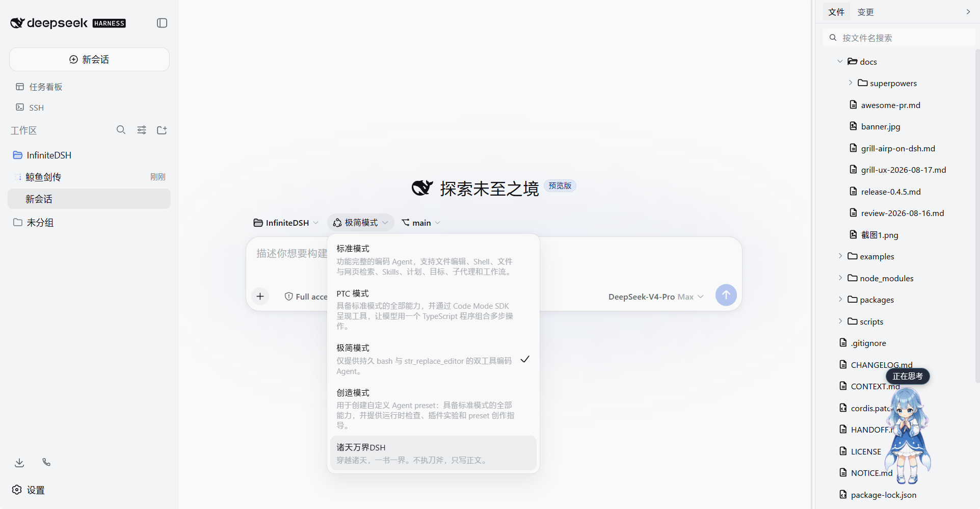Open workspace filter settings icon
Screen dimensions: 980x509
(142, 130)
